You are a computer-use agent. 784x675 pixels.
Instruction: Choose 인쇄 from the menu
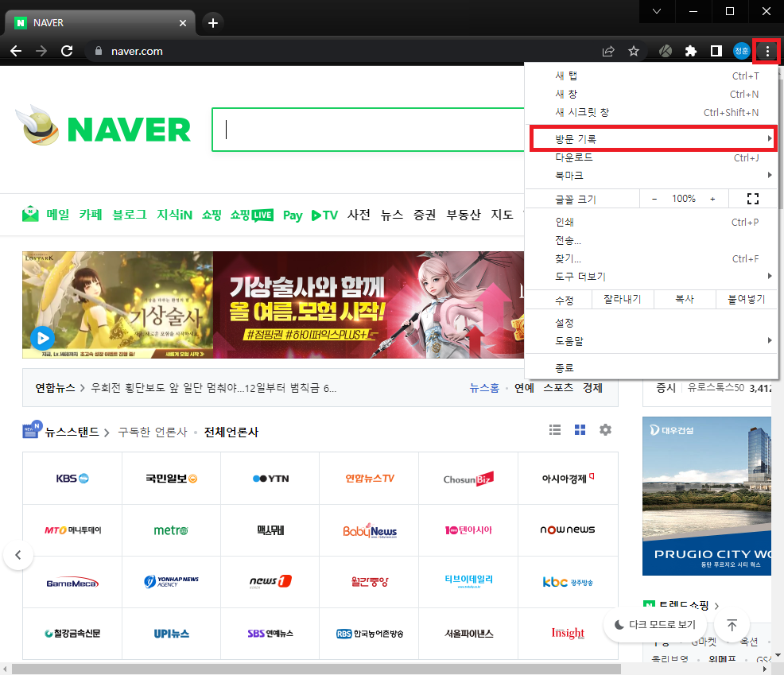pos(651,222)
